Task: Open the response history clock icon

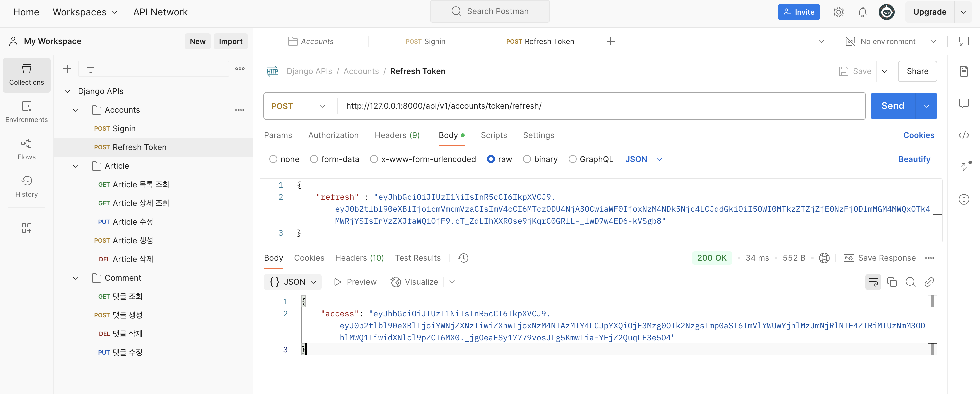Action: tap(463, 258)
